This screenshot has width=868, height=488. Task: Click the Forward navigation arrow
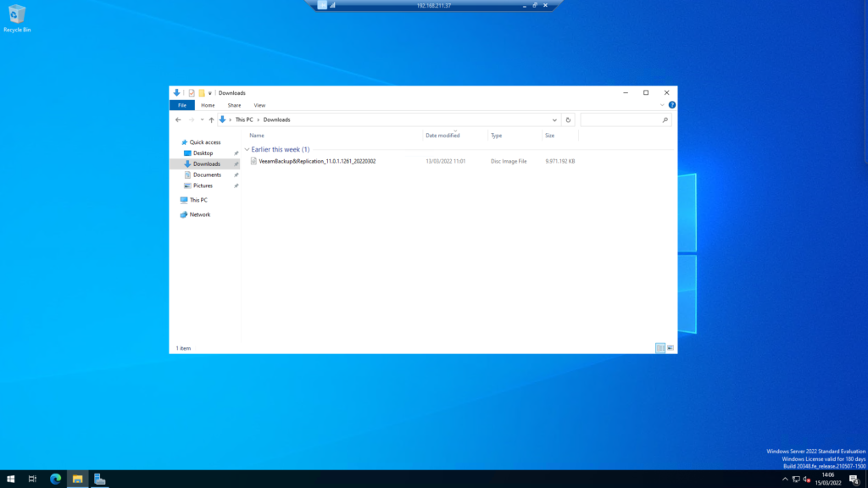pos(191,119)
